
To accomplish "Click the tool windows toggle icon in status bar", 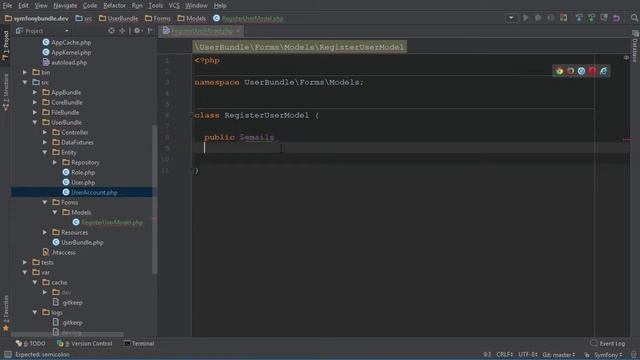I will 7,355.
